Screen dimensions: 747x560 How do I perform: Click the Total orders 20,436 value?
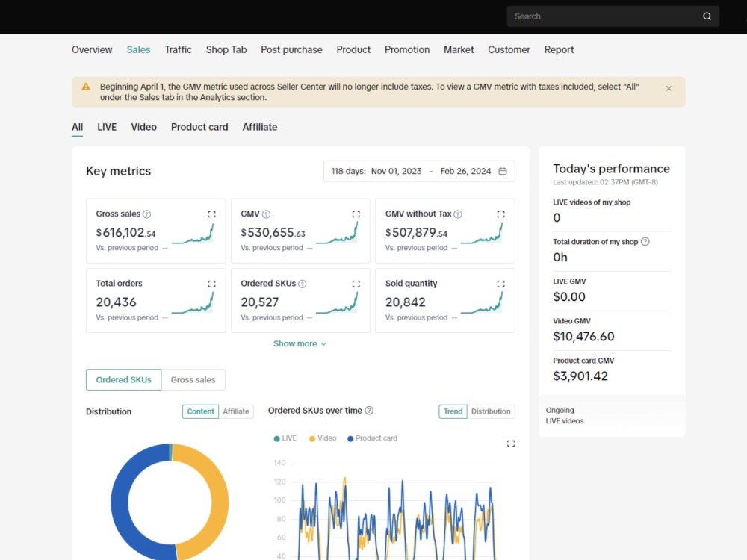coord(117,302)
